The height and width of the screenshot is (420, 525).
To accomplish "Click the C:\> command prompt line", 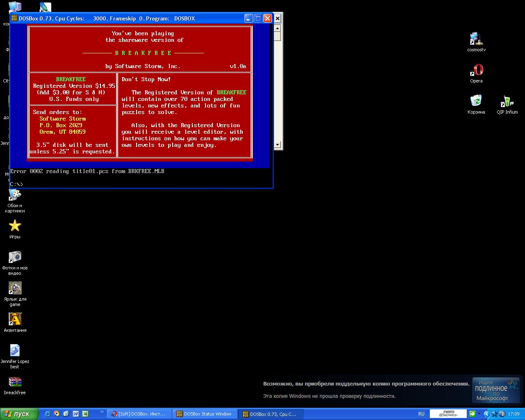I will pos(16,184).
